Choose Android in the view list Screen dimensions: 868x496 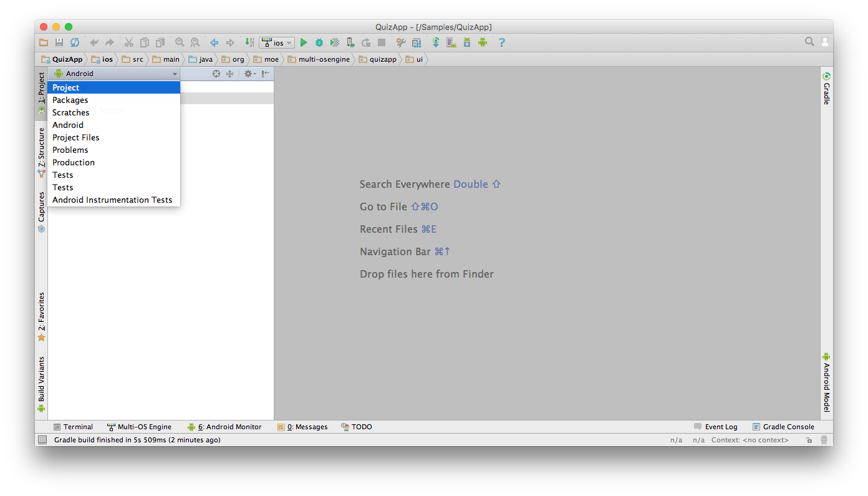coord(114,125)
